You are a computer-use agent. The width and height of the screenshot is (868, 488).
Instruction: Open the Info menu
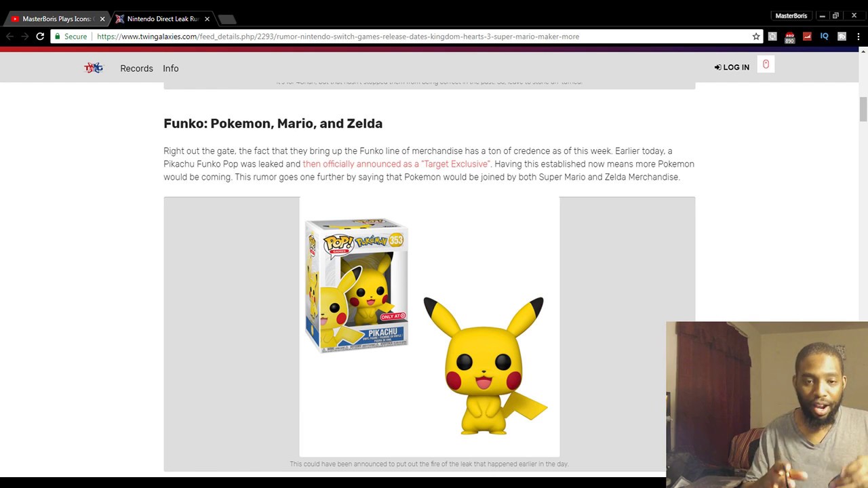coord(171,68)
